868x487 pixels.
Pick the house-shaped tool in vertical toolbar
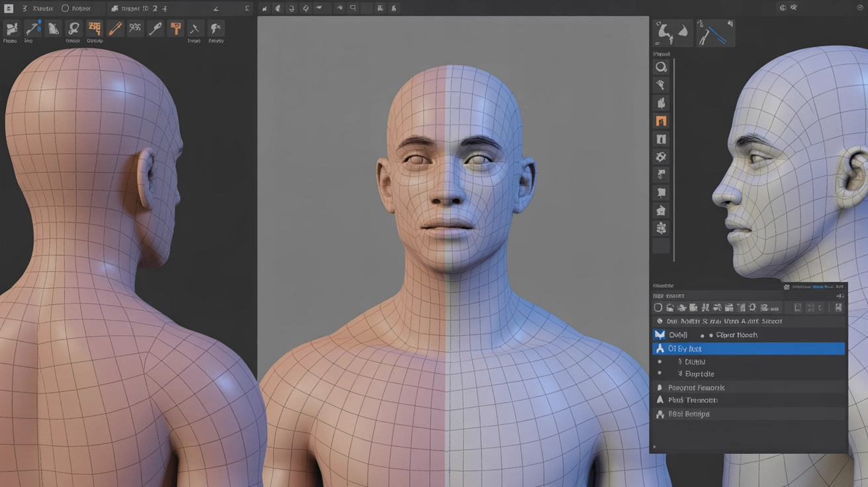[x=661, y=210]
